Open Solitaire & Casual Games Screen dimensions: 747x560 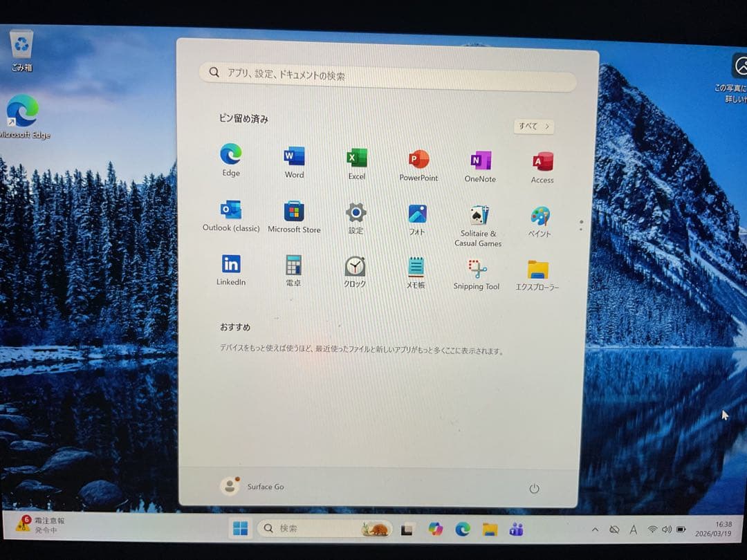click(478, 225)
